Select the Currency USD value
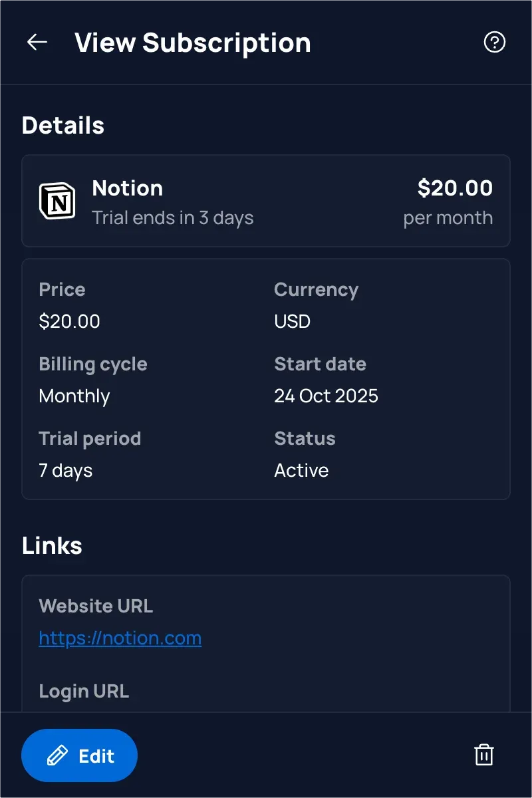The image size is (532, 798). (291, 321)
